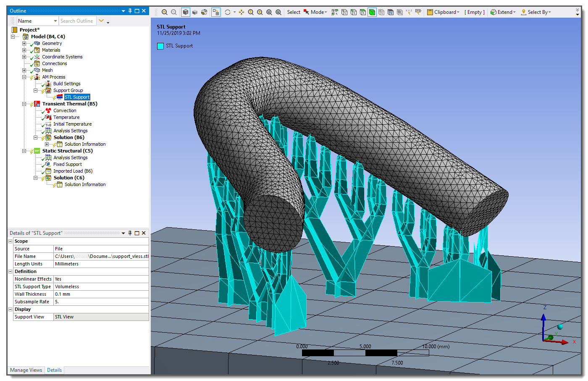The width and height of the screenshot is (588, 381).
Task: Collapse the Transient Thermal (B5) branch
Action: coord(24,104)
